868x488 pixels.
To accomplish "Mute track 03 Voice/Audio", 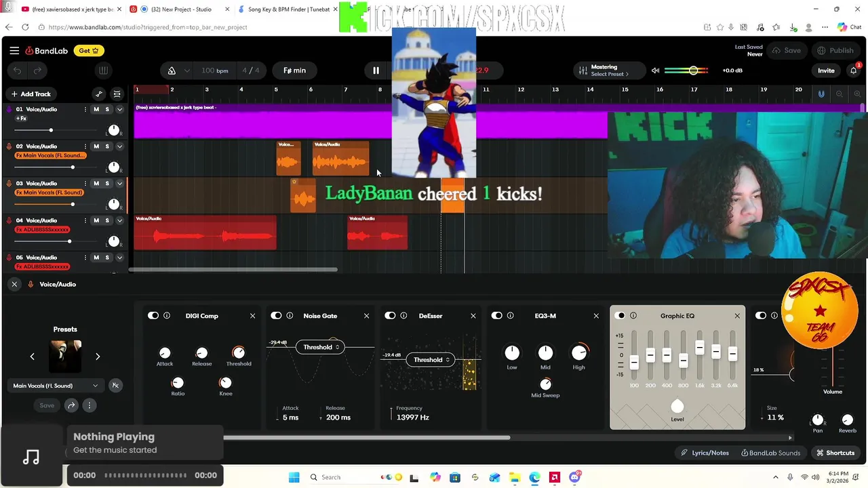I will pos(96,184).
